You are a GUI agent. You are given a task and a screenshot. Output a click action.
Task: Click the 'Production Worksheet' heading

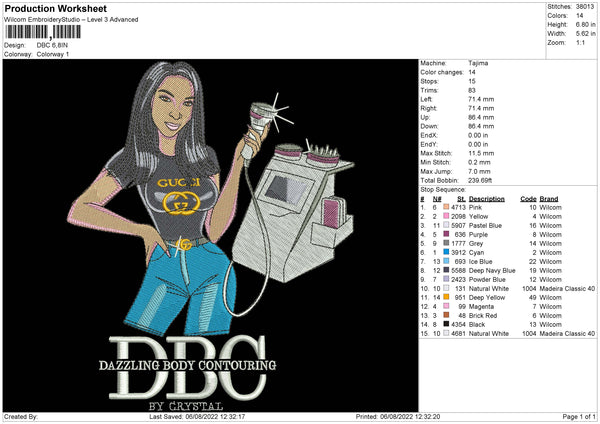(x=55, y=8)
